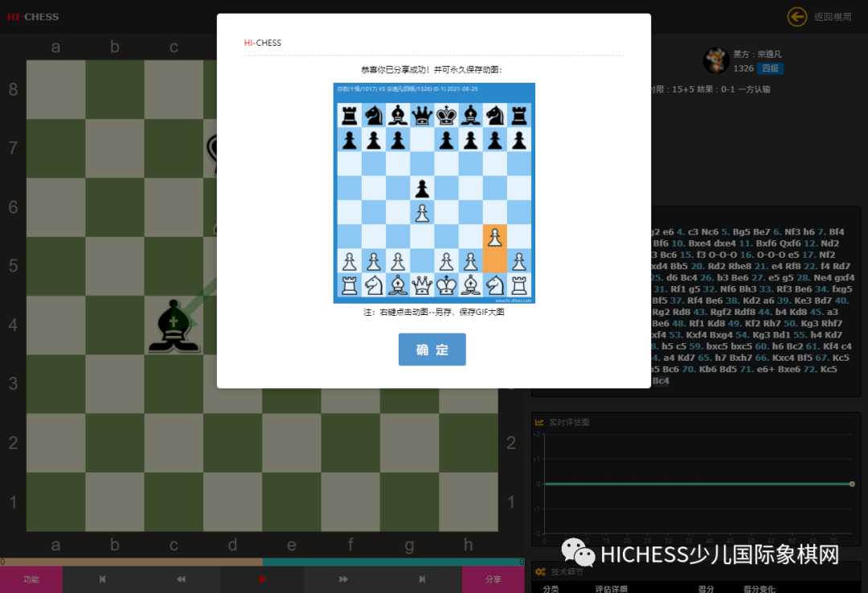Step forward one move with fast-forward
Viewport: 868px width, 593px height.
[x=343, y=579]
